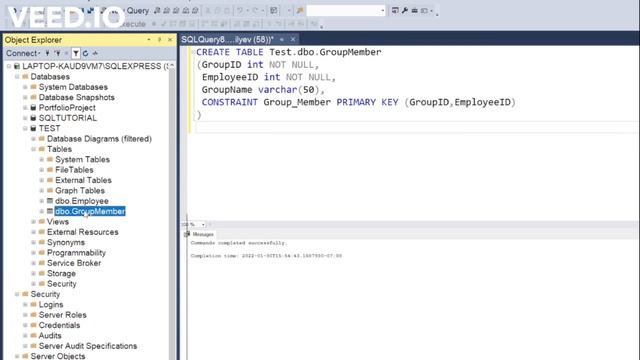The image size is (640, 360).
Task: Click the Undo toolbar icon
Action: point(240,11)
